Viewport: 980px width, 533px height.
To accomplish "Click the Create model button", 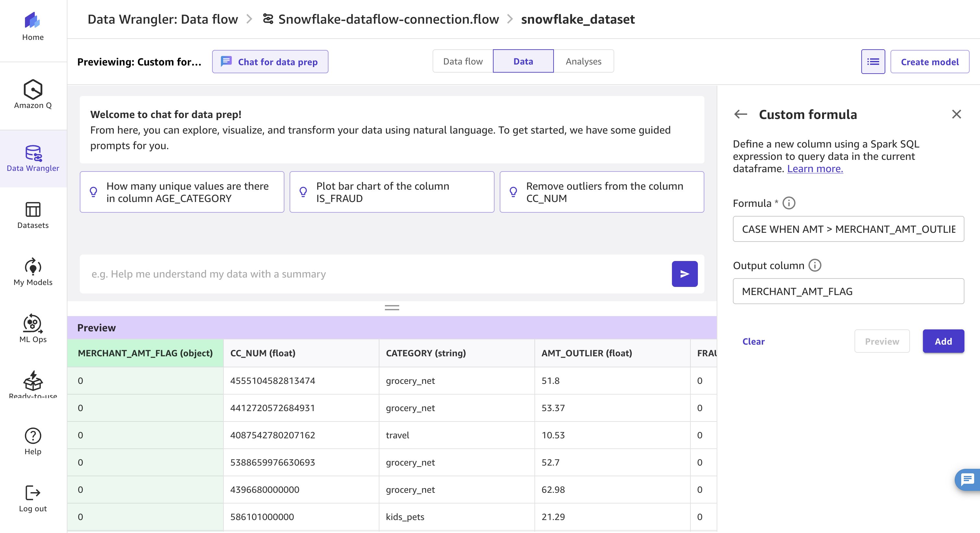I will pyautogui.click(x=929, y=62).
